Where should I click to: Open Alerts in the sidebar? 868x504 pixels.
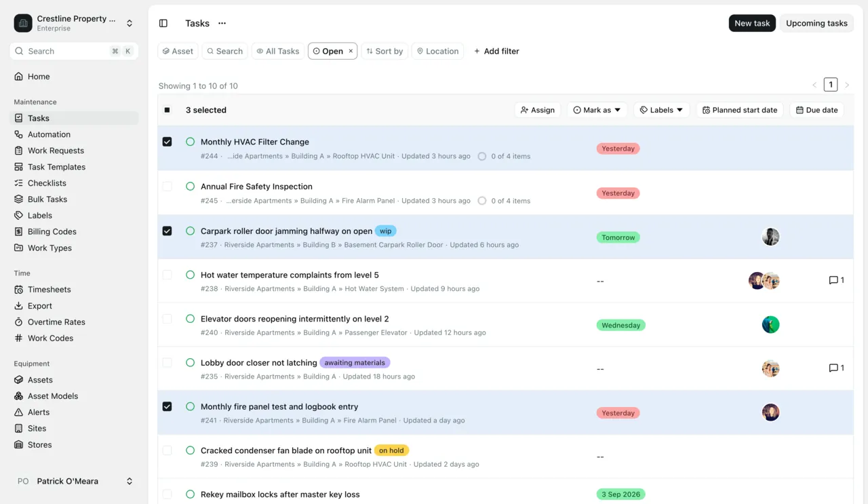coord(74,412)
